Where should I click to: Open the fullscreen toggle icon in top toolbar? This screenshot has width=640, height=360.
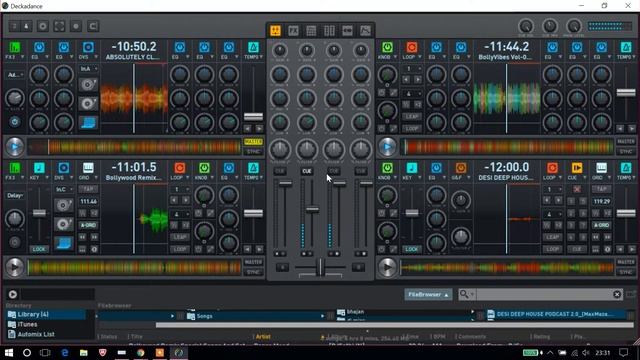(59, 27)
